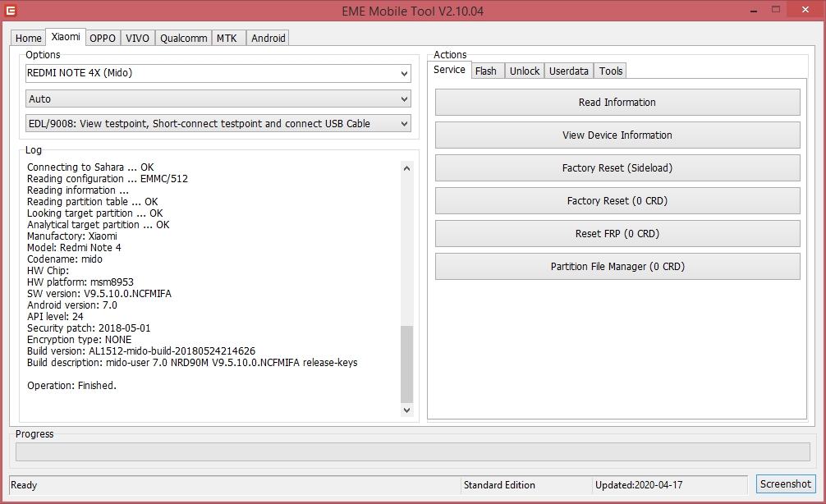Open the Unlock actions tab
Screen dimensions: 826x504
525,71
